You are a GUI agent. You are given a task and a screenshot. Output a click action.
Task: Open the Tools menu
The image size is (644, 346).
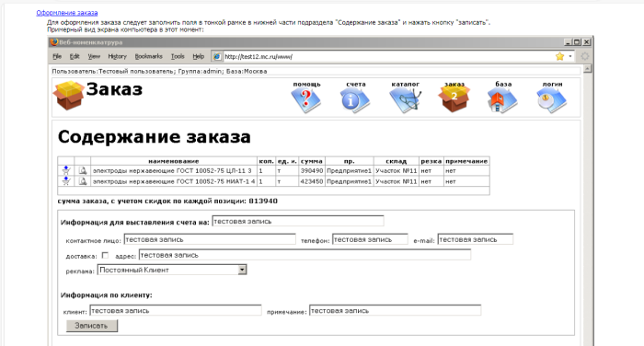coord(178,56)
